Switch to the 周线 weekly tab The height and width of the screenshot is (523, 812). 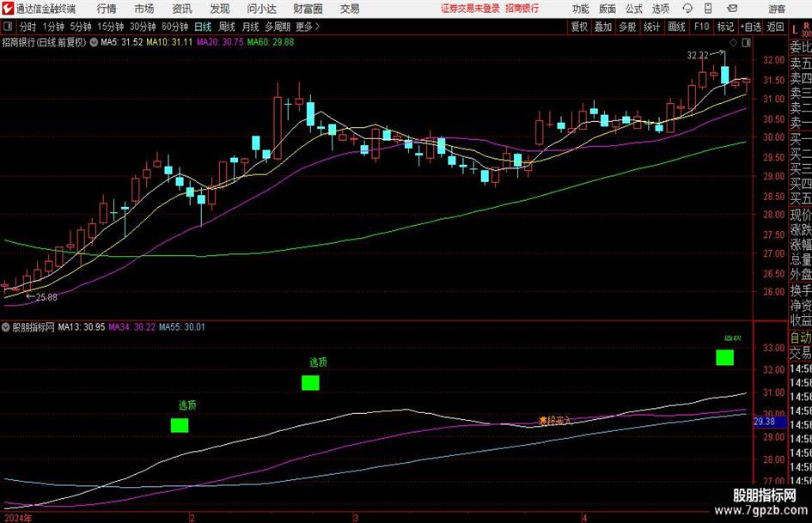(227, 27)
